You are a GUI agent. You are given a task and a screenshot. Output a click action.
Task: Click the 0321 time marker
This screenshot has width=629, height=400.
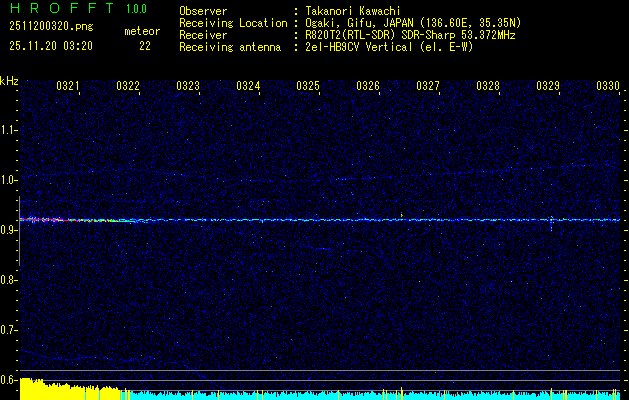pyautogui.click(x=68, y=86)
